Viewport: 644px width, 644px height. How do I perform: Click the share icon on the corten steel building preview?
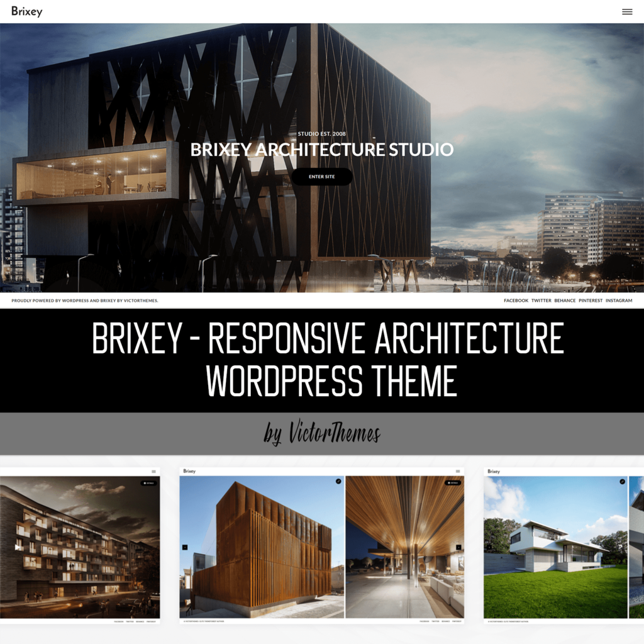click(x=338, y=480)
